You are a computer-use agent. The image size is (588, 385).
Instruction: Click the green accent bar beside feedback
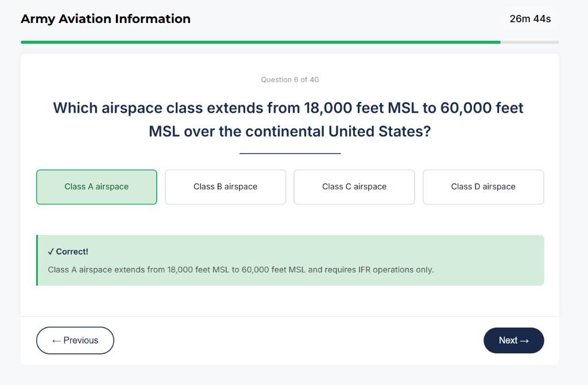click(x=38, y=260)
